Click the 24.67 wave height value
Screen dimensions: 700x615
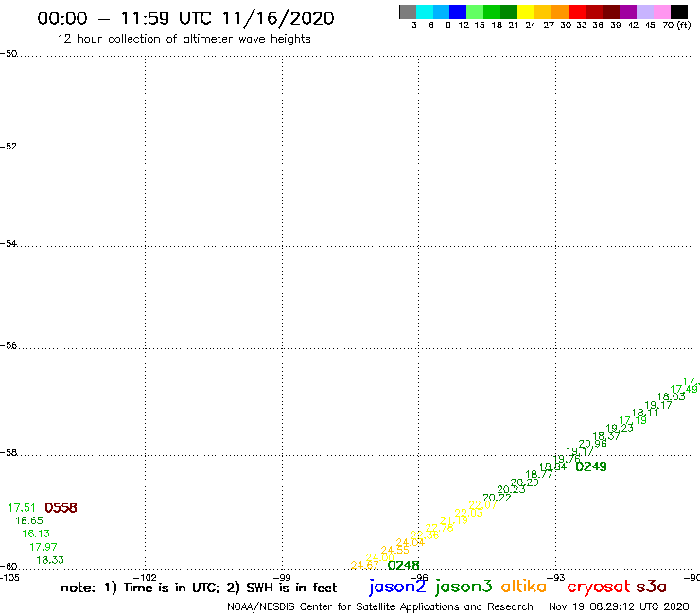[x=365, y=566]
